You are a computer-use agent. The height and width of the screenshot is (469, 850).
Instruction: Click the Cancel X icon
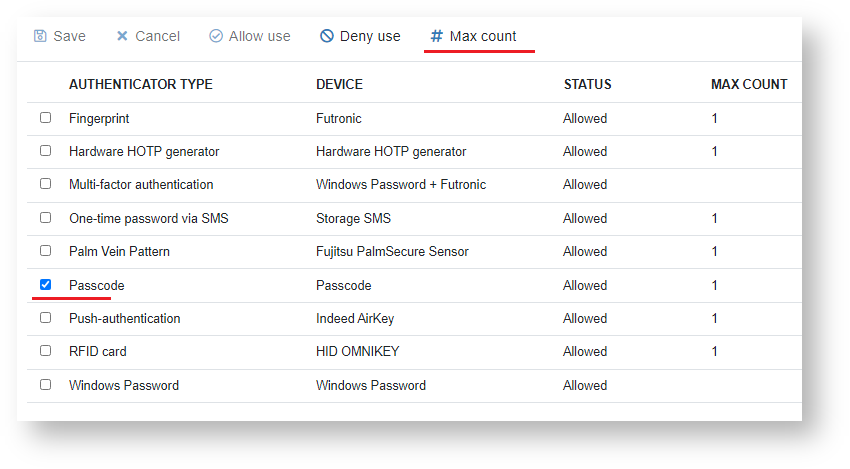(122, 36)
